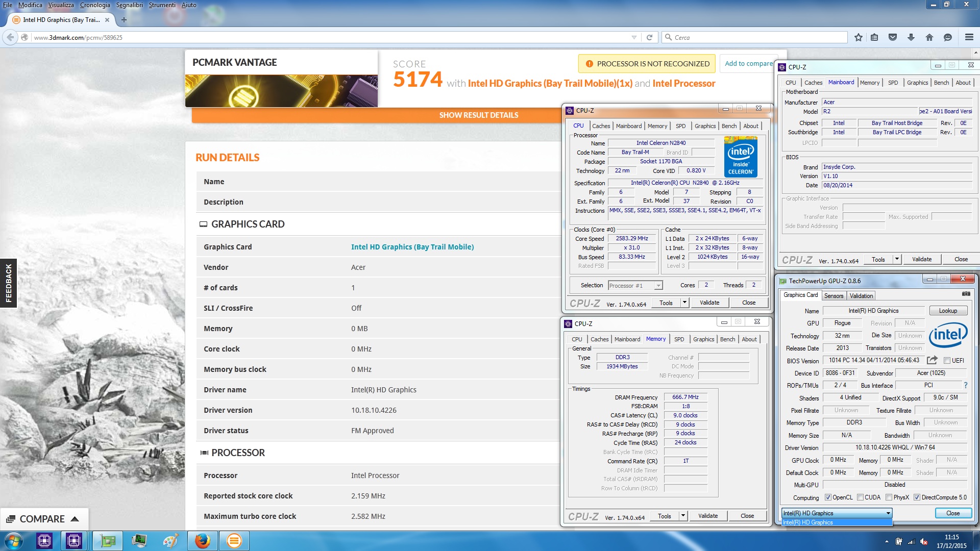
Task: Click the URL address bar
Action: (x=327, y=37)
